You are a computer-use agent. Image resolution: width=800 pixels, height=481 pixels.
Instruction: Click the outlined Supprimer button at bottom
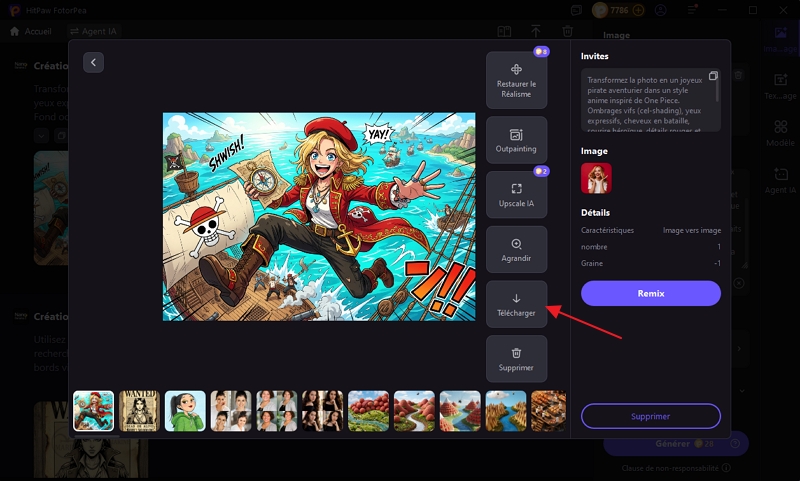pos(651,416)
